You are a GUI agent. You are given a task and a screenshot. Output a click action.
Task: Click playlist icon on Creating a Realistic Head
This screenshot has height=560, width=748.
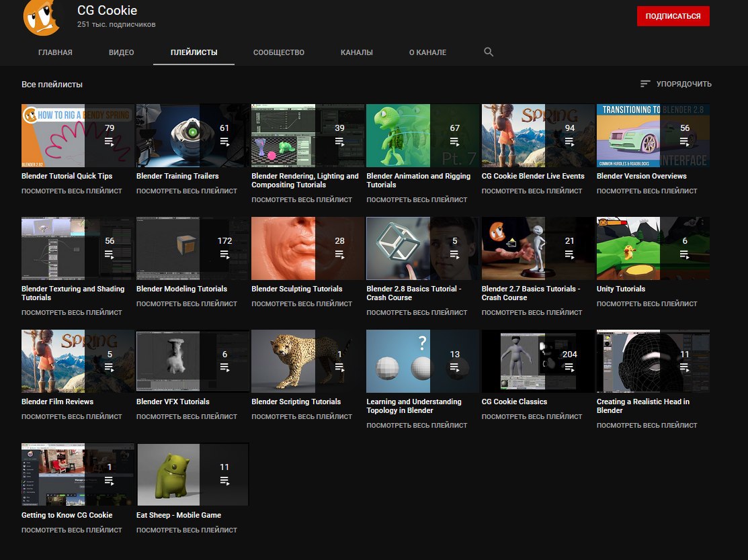pos(685,368)
